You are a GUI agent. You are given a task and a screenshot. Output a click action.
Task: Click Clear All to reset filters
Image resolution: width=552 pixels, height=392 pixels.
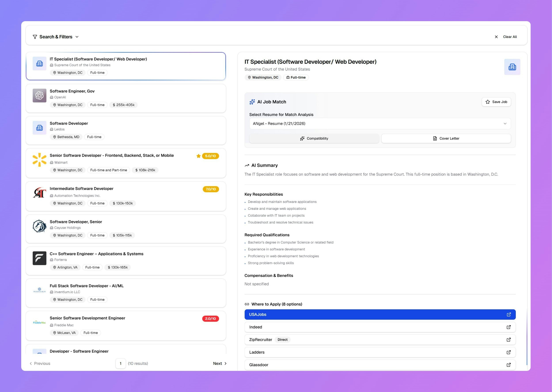pyautogui.click(x=510, y=37)
